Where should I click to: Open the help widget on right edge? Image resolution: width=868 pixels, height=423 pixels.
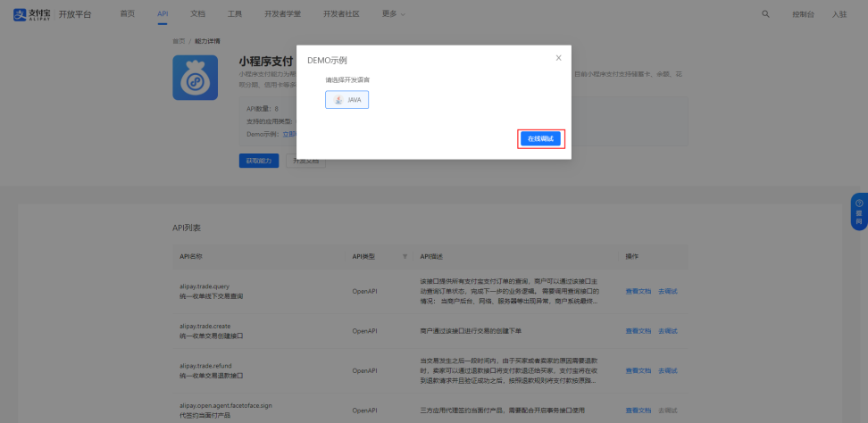pyautogui.click(x=859, y=211)
